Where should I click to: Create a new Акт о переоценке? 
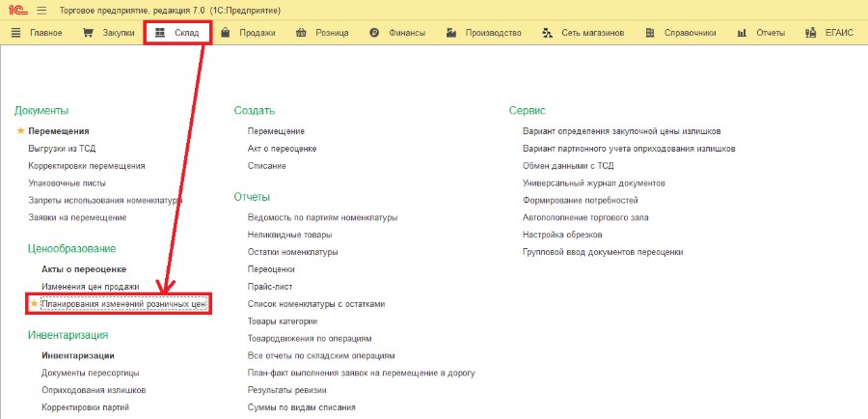point(283,149)
